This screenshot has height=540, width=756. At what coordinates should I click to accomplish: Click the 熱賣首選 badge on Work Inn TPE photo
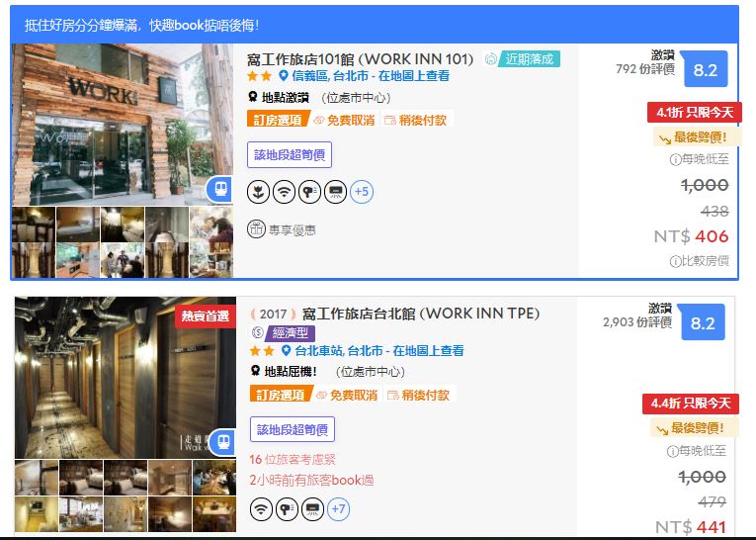[x=205, y=316]
